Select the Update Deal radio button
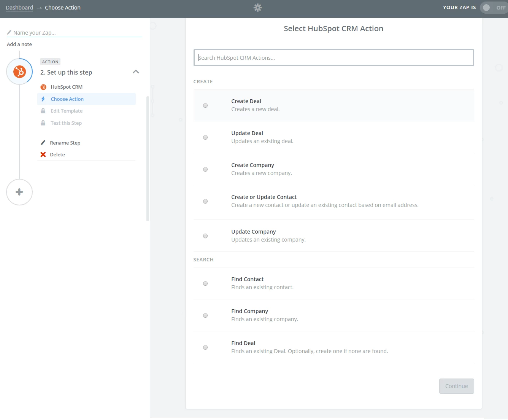This screenshot has width=508, height=420. tap(205, 137)
